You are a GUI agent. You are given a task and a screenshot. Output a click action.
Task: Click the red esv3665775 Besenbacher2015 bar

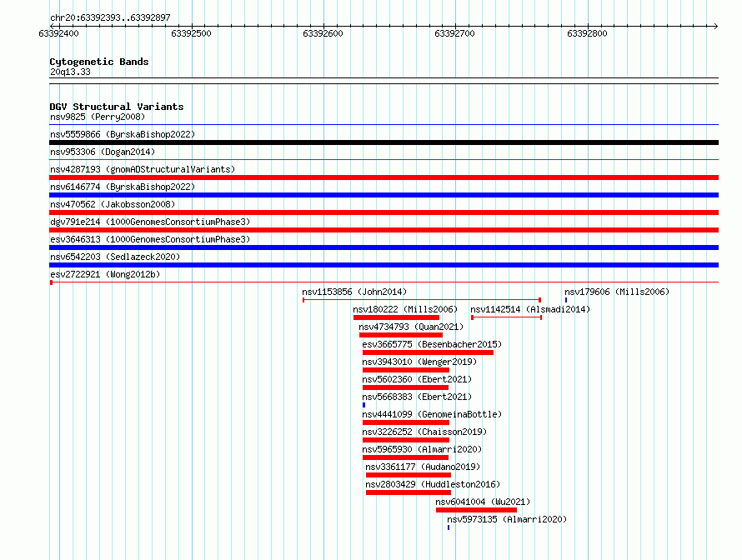click(x=428, y=352)
